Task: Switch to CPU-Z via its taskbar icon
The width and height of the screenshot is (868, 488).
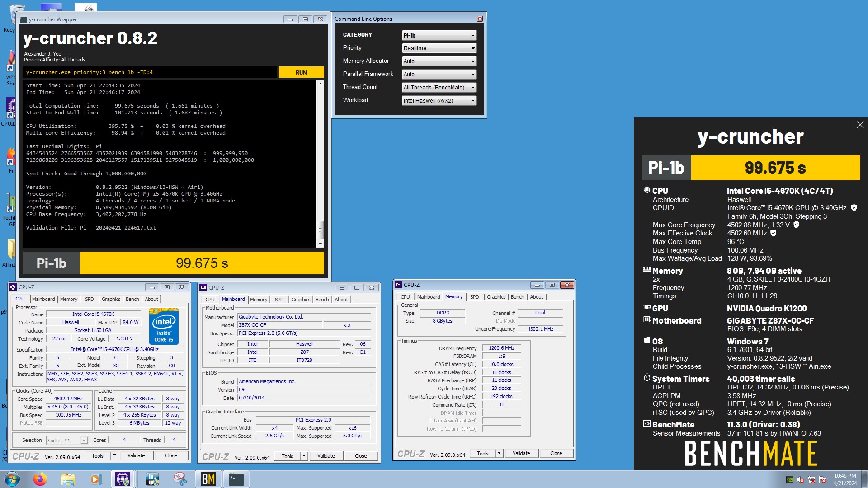Action: [123, 479]
